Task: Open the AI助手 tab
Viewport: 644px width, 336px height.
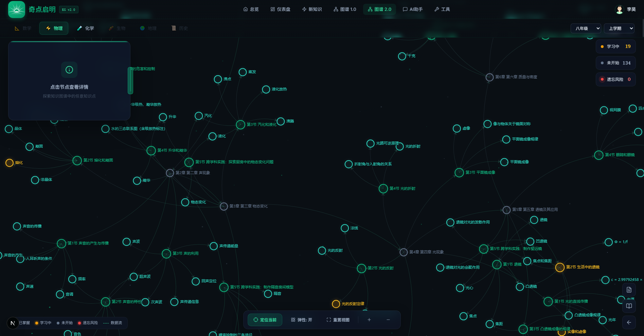Action: click(x=413, y=9)
